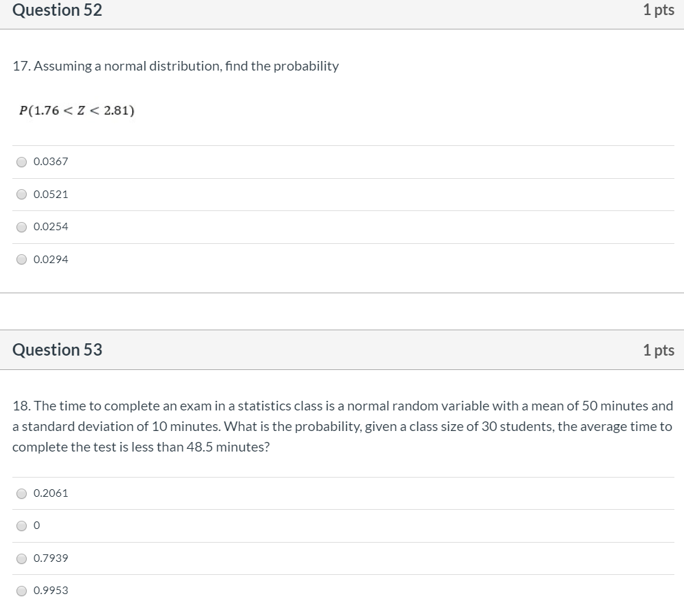
Task: Select answer option 0.2061 for Question 53
Action: 21,493
